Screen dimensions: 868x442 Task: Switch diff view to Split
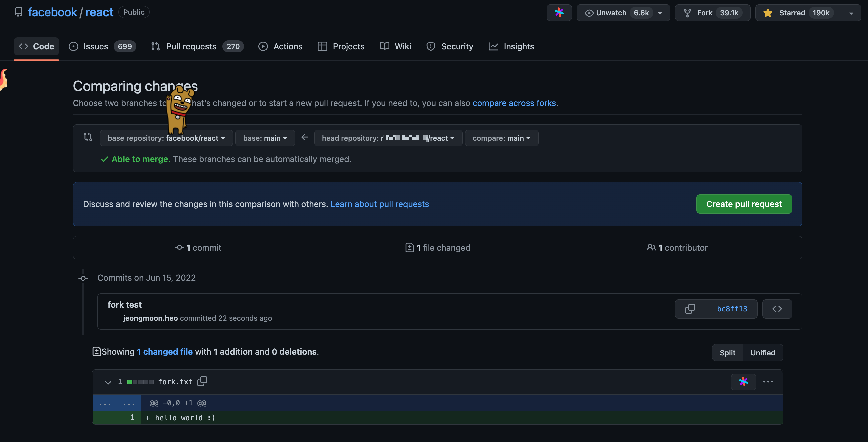[727, 352]
